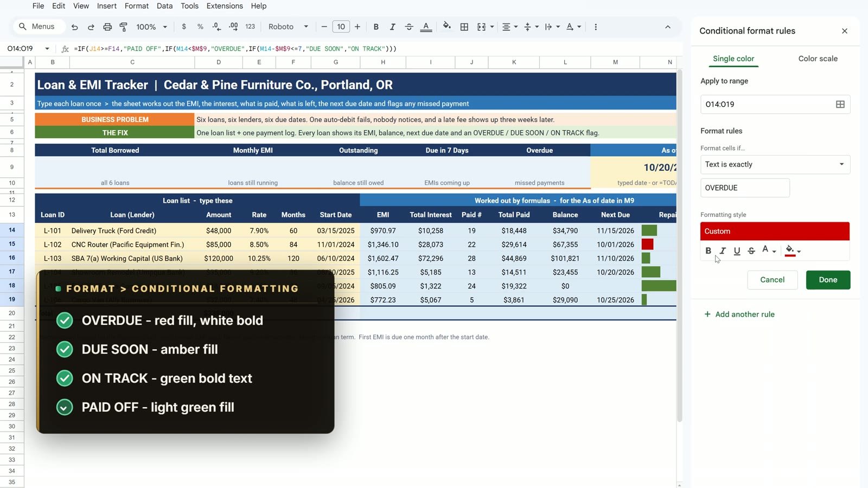Screen dimensions: 868x488
Task: Increase font size with plus button
Action: [358, 27]
